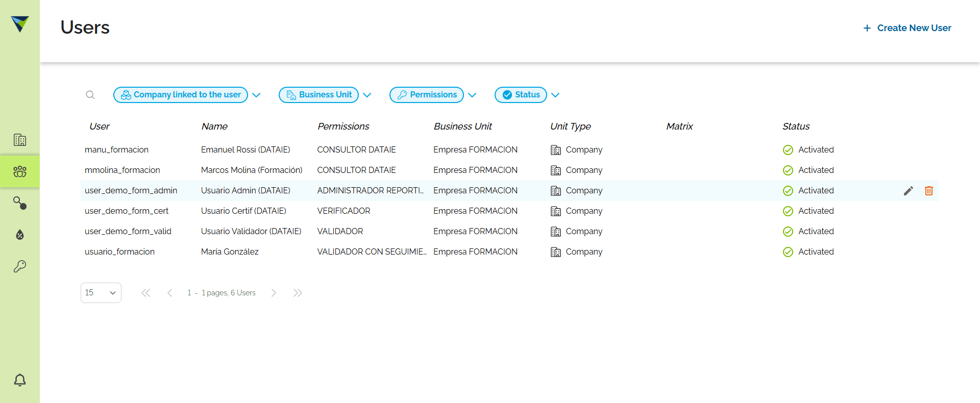Sort by the User column header
Screen dimensions: 980x403
click(x=100, y=127)
